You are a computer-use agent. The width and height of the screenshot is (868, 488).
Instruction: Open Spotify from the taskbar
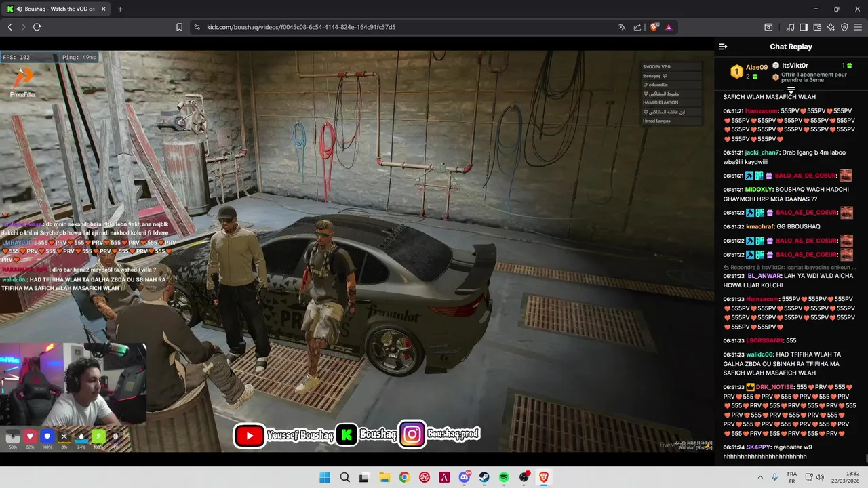(504, 478)
